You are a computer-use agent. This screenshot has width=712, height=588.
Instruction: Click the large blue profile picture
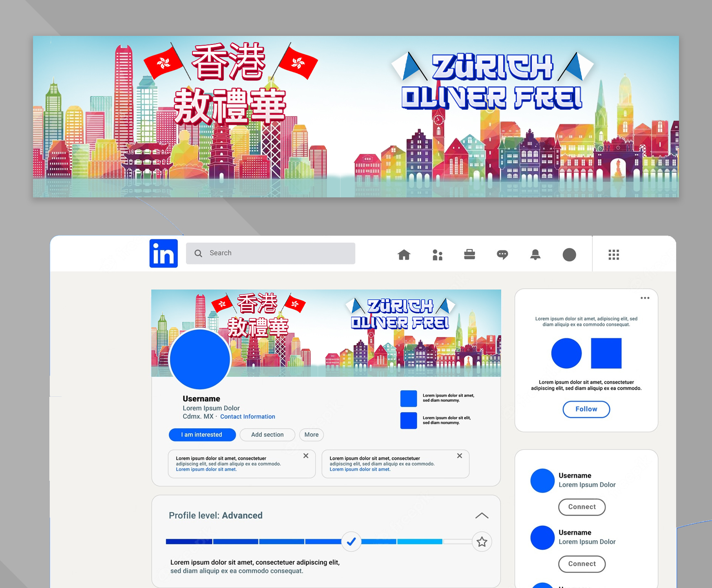(200, 359)
